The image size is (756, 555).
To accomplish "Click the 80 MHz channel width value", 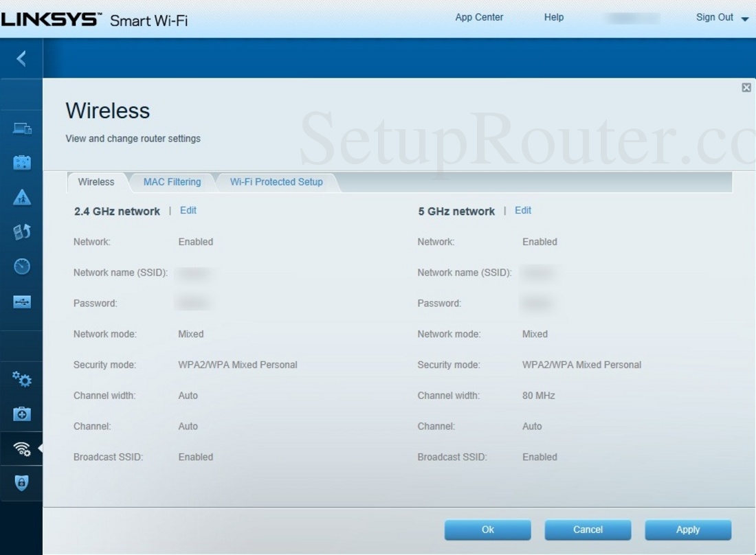I will (x=539, y=396).
